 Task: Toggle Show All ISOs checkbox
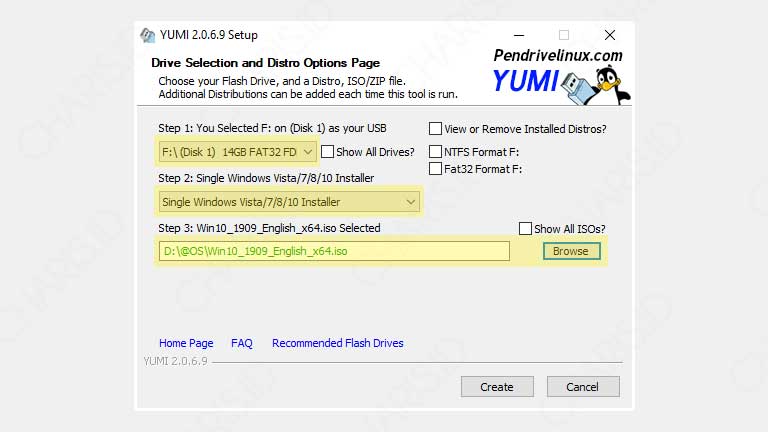pos(525,229)
